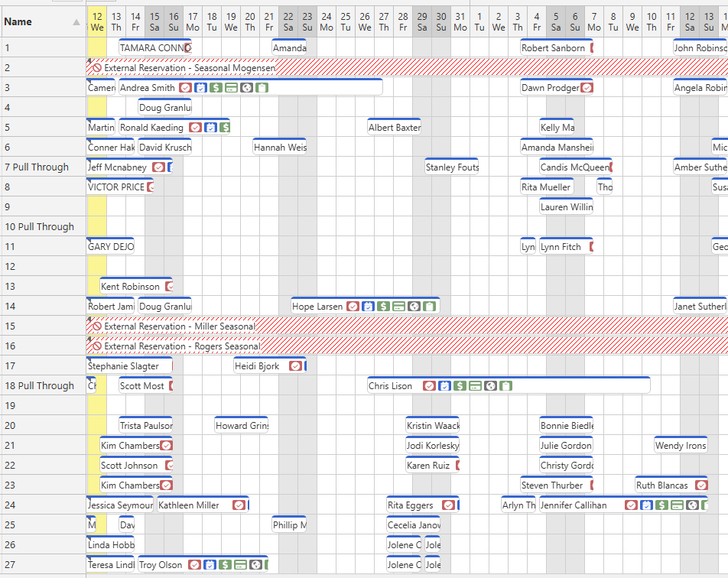Click checkmark icon on Dawn Prodger reservation
This screenshot has width=728, height=578.
(x=587, y=88)
